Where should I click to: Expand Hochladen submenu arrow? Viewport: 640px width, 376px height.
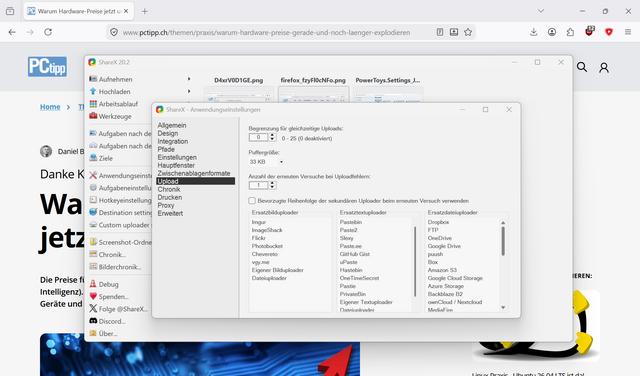(189, 91)
